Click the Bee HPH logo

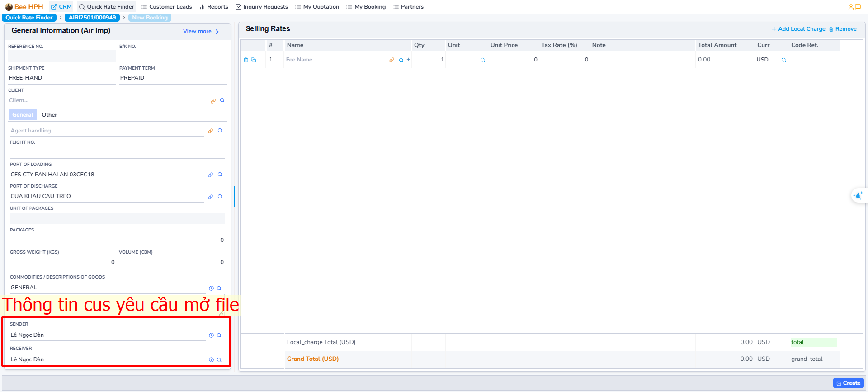[x=24, y=7]
